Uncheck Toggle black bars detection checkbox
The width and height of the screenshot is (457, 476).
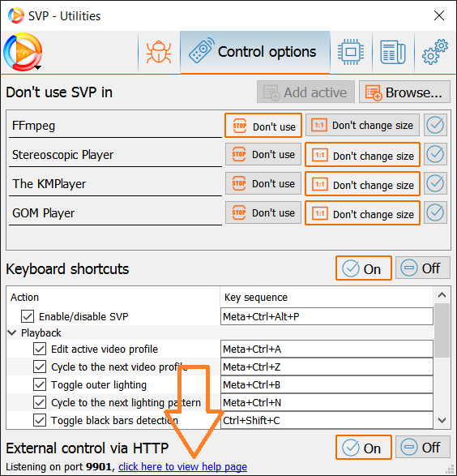click(x=40, y=420)
